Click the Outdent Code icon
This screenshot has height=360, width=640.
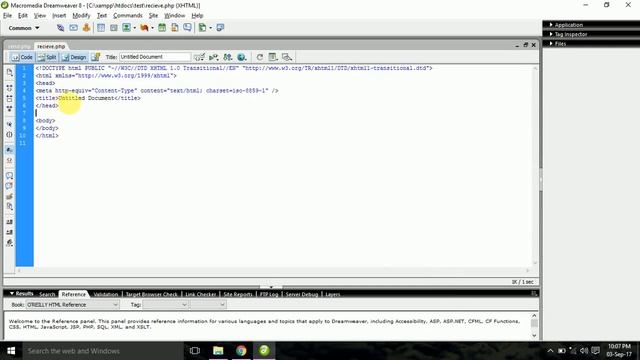coord(9,232)
